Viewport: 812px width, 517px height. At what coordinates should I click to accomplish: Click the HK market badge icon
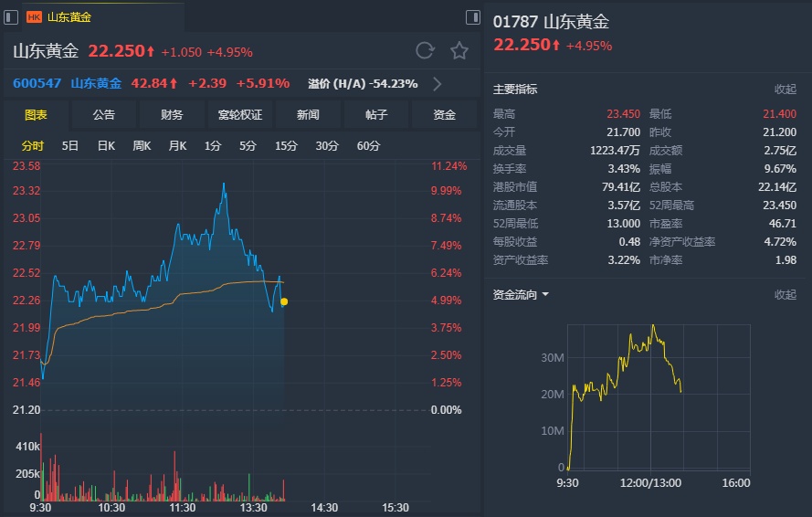[x=34, y=16]
